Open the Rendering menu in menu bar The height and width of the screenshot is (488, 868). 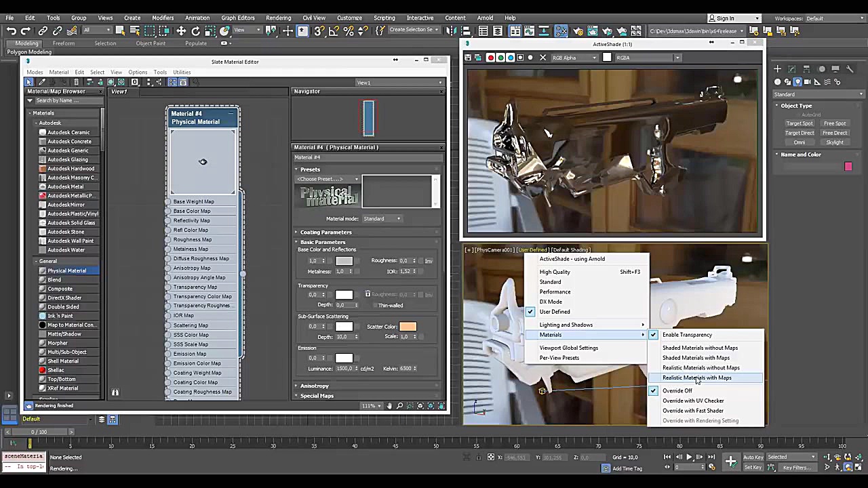(x=278, y=18)
